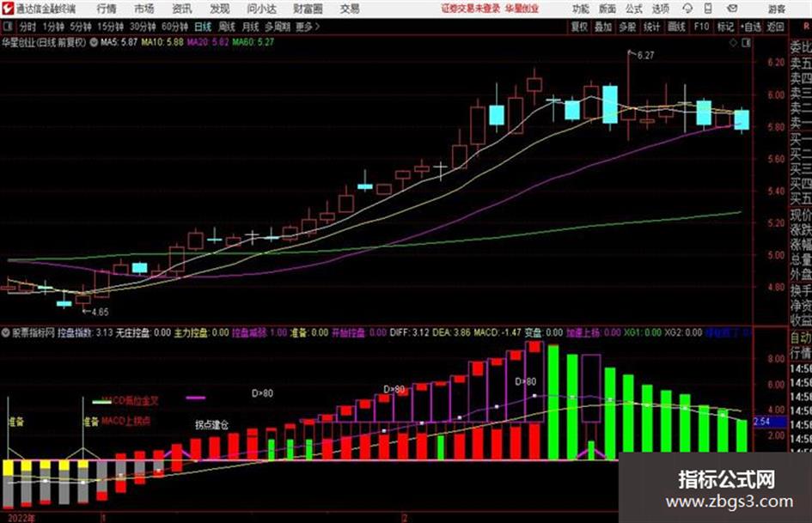Image resolution: width=812 pixels, height=523 pixels.
Task: Open the 版面 layout menu
Action: 607,9
